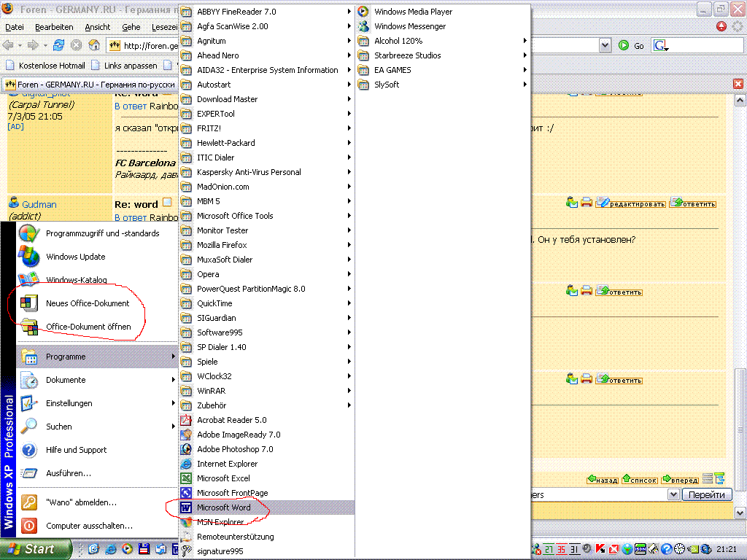747x560 pixels.
Task: Expand the Alcohol 120% submenu
Action: click(x=443, y=41)
